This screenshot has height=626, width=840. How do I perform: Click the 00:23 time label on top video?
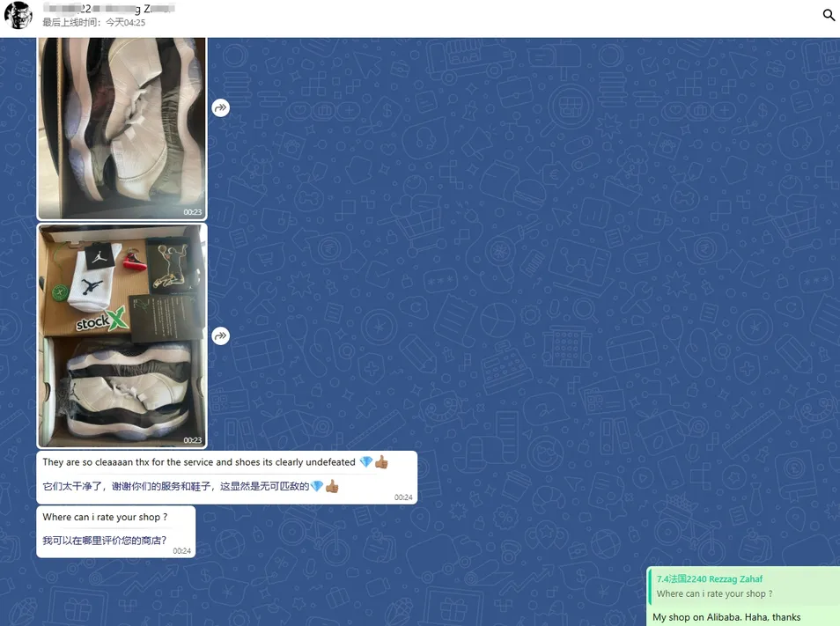[x=192, y=212]
